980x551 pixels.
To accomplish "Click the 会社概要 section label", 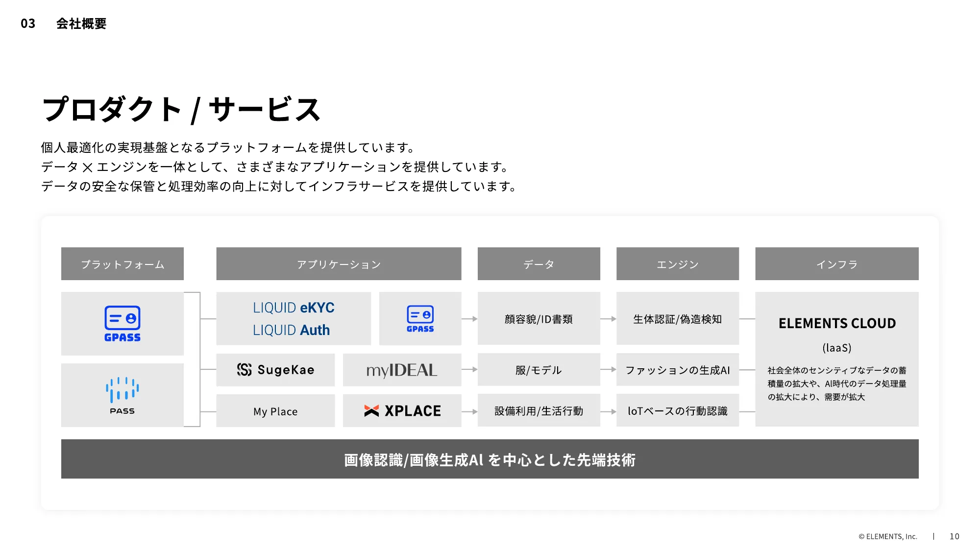I will click(x=81, y=24).
